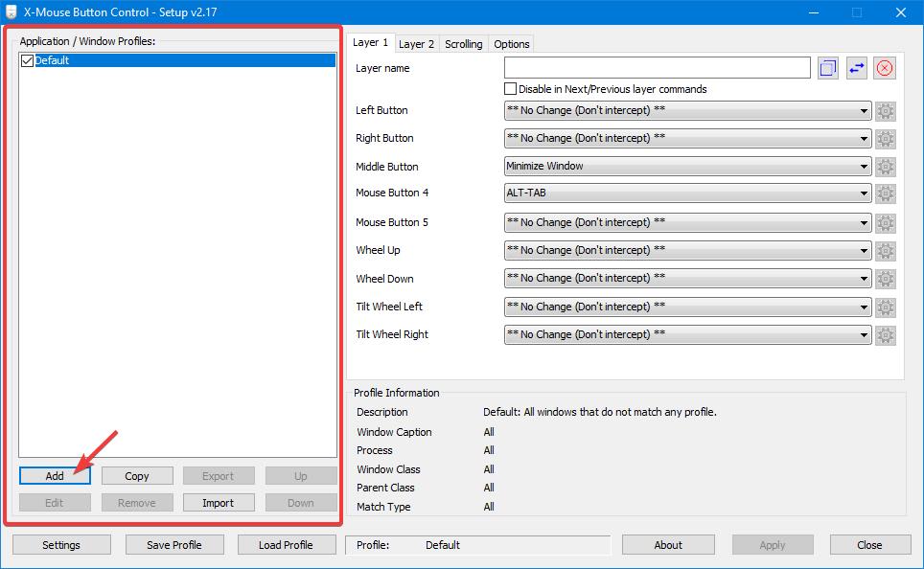Screen dimensions: 924x569
Task: Click into the Layer name text field
Action: click(657, 68)
